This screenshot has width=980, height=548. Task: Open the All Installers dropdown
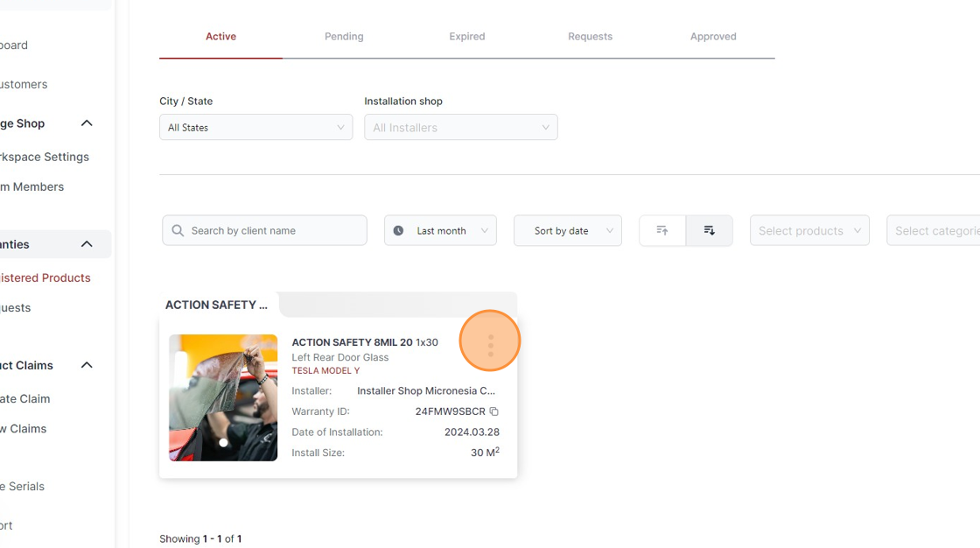point(461,127)
